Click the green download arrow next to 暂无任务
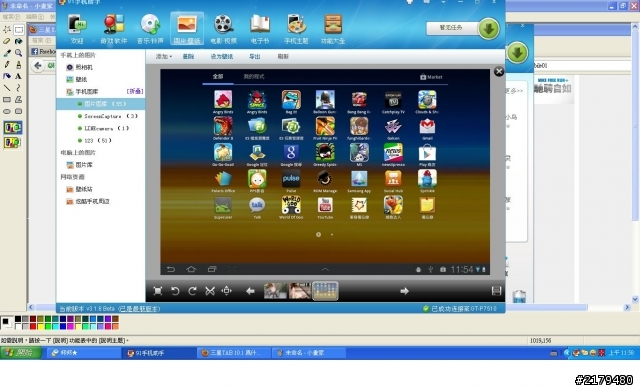640x388 pixels. (x=489, y=29)
